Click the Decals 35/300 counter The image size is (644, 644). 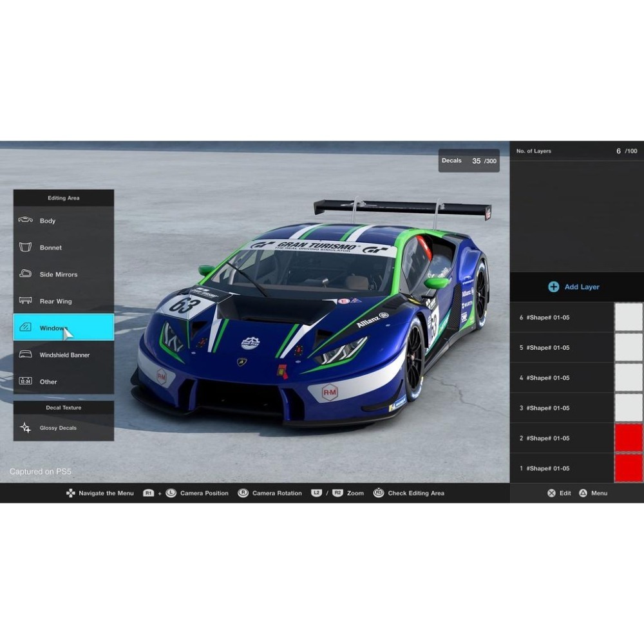469,160
